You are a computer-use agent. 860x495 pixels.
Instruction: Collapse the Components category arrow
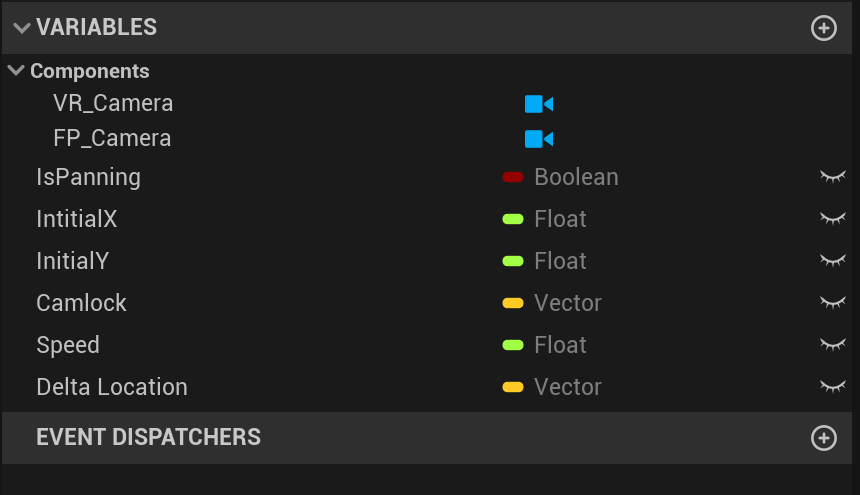click(16, 71)
